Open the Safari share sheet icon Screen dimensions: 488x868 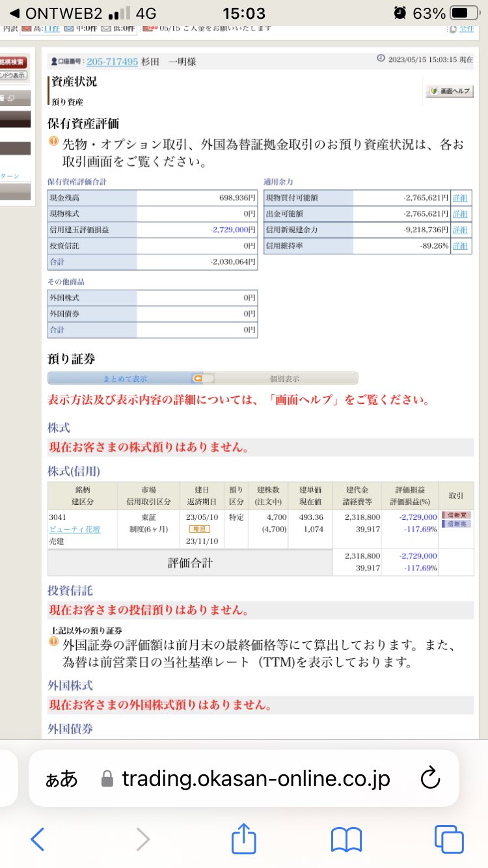tap(243, 839)
